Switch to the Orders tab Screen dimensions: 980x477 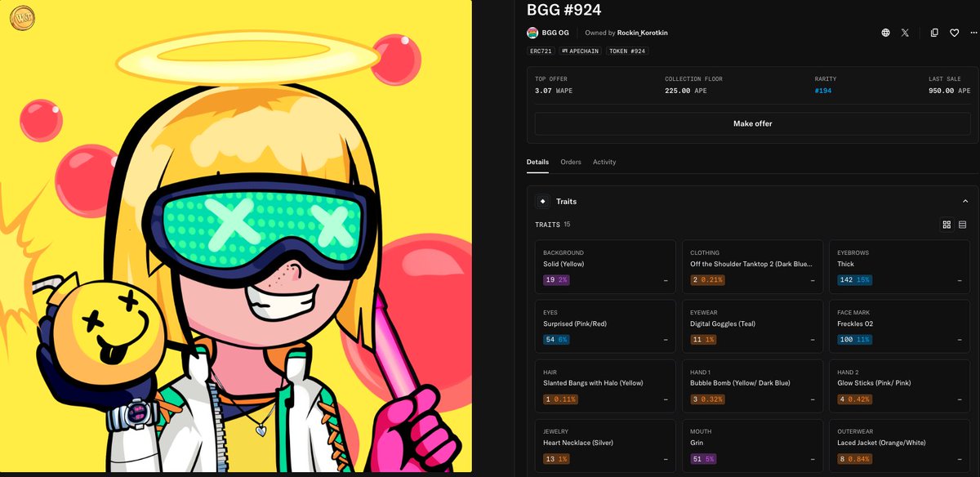pos(571,162)
